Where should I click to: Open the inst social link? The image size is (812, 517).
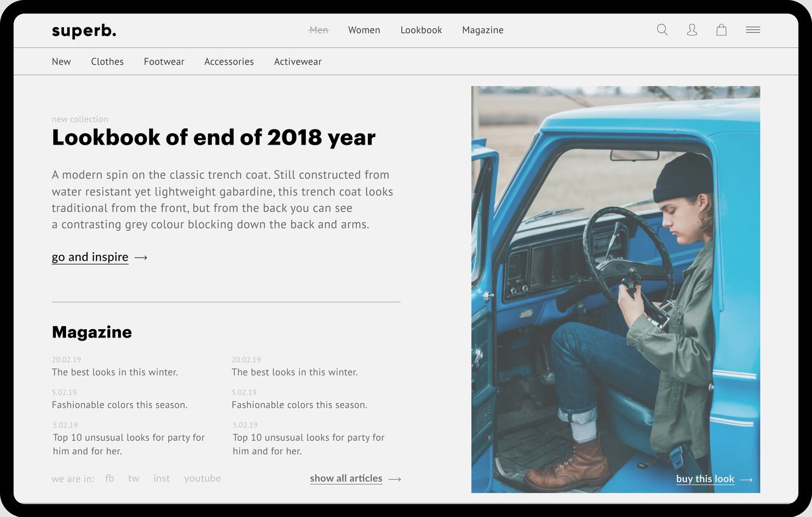pyautogui.click(x=162, y=478)
